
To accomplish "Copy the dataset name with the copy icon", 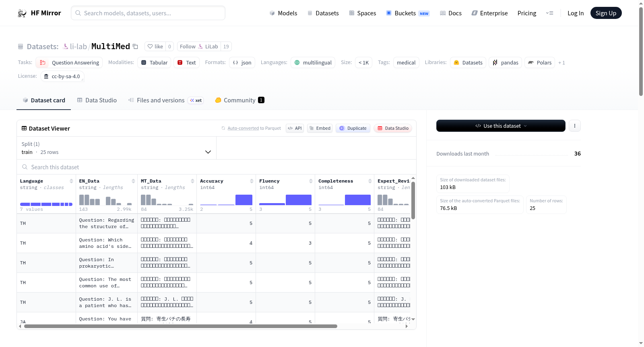I will click(135, 46).
